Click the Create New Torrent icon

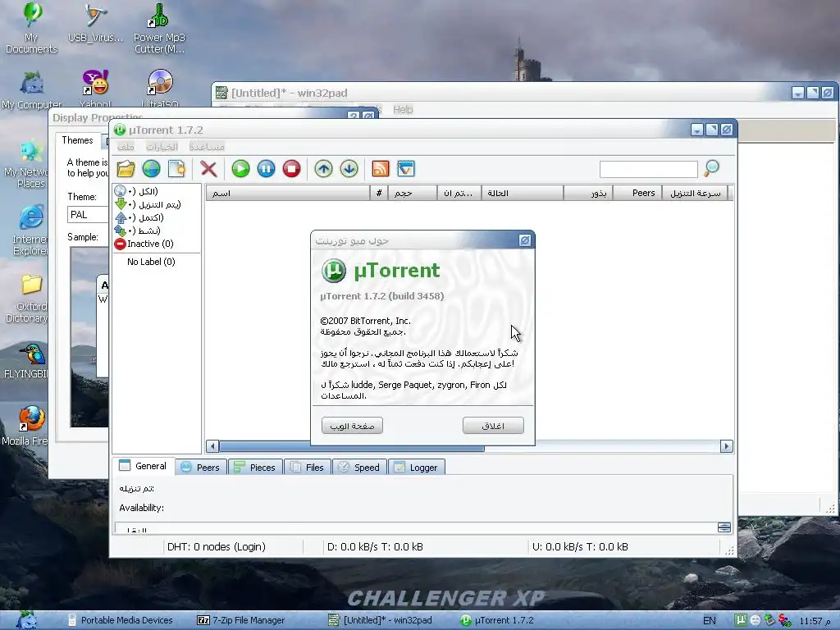pos(176,169)
